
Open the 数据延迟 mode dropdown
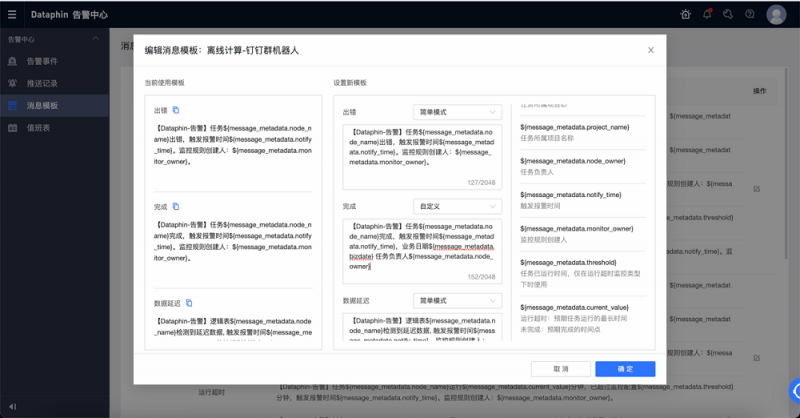tap(458, 300)
